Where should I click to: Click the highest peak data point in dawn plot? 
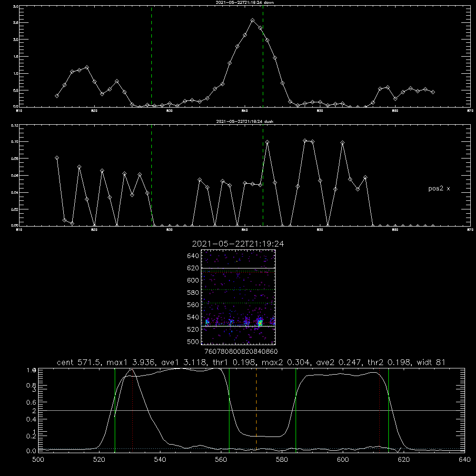tap(253, 20)
